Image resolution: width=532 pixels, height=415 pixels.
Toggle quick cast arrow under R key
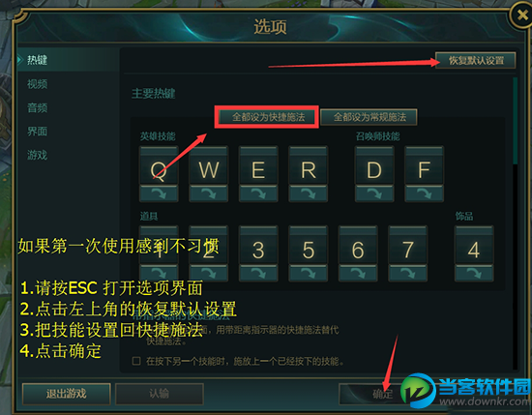coord(308,193)
